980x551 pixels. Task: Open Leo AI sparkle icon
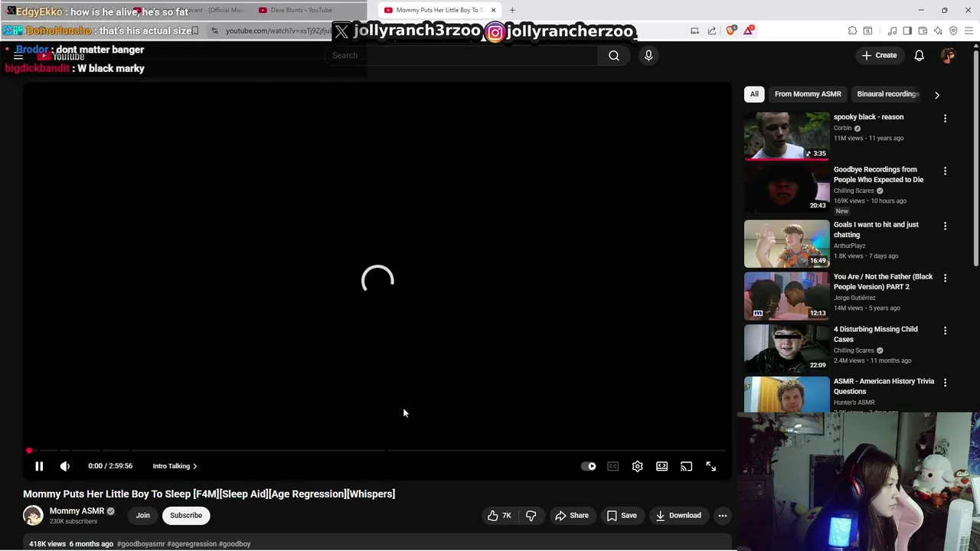pos(938,31)
